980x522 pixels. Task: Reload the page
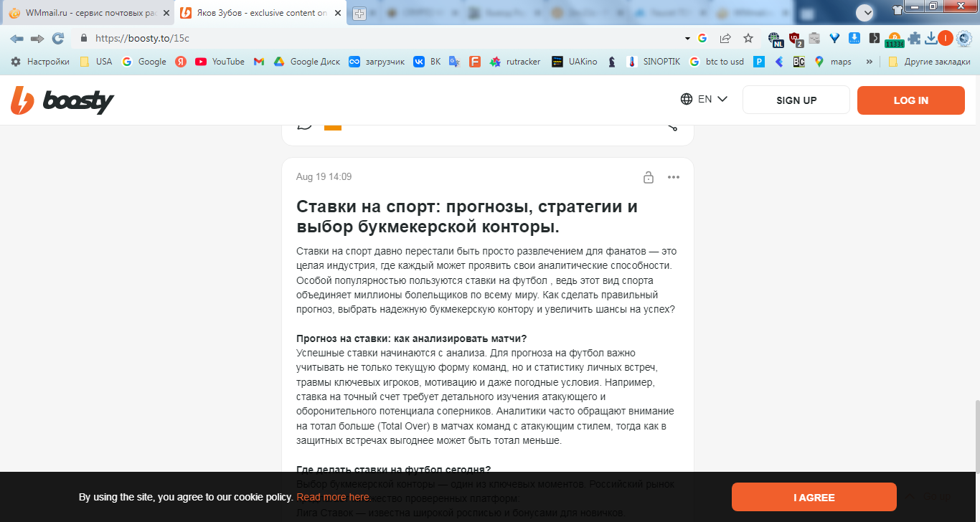[x=58, y=38]
